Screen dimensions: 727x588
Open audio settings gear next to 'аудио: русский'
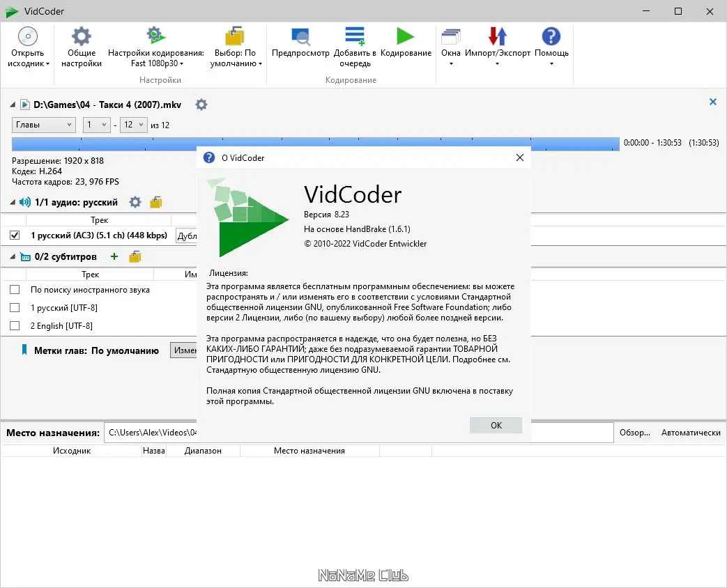tap(135, 202)
